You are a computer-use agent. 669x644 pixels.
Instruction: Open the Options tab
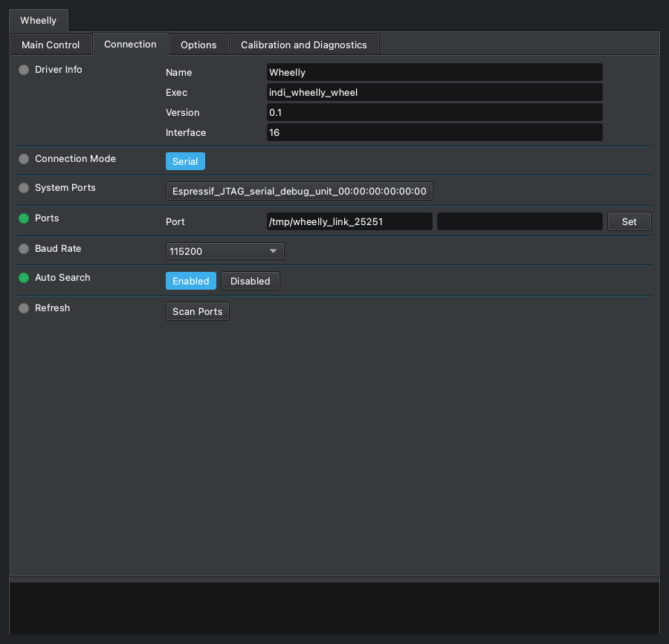198,45
